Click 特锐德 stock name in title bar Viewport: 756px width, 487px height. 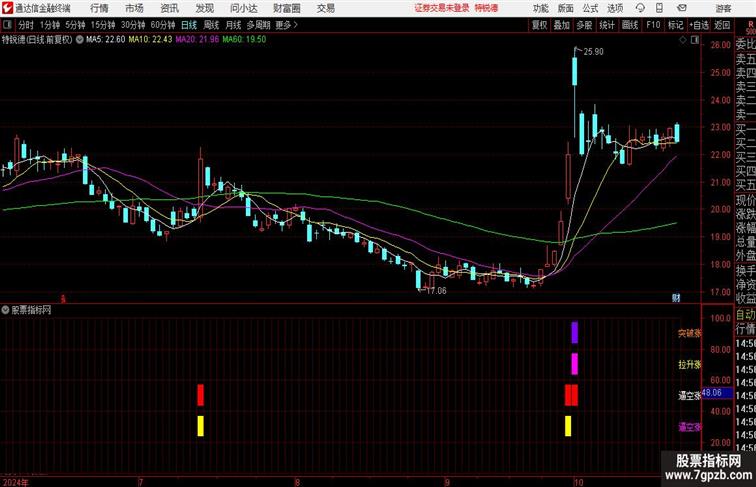coord(486,8)
